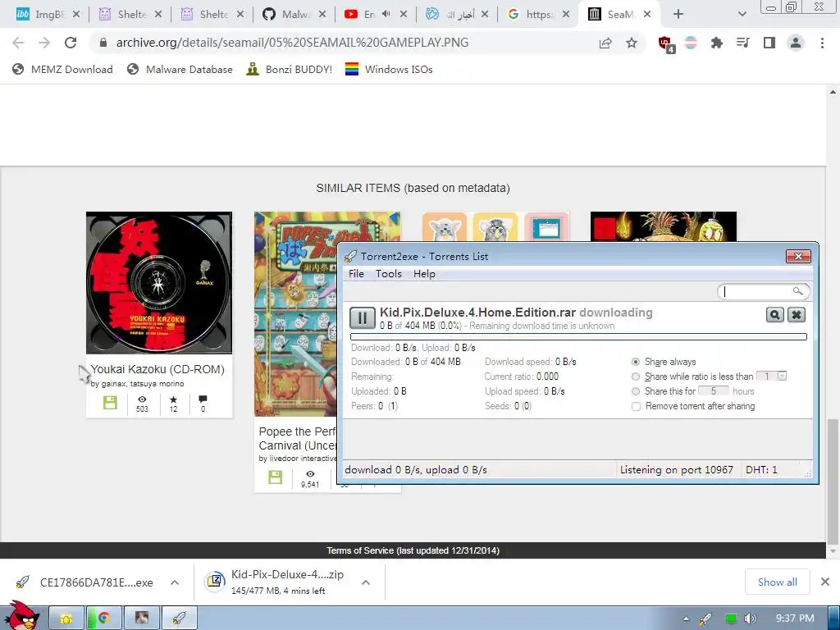Screen dimensions: 840x630
Task: Click the magnifier icon on the Kid.Pix torrent
Action: click(774, 315)
